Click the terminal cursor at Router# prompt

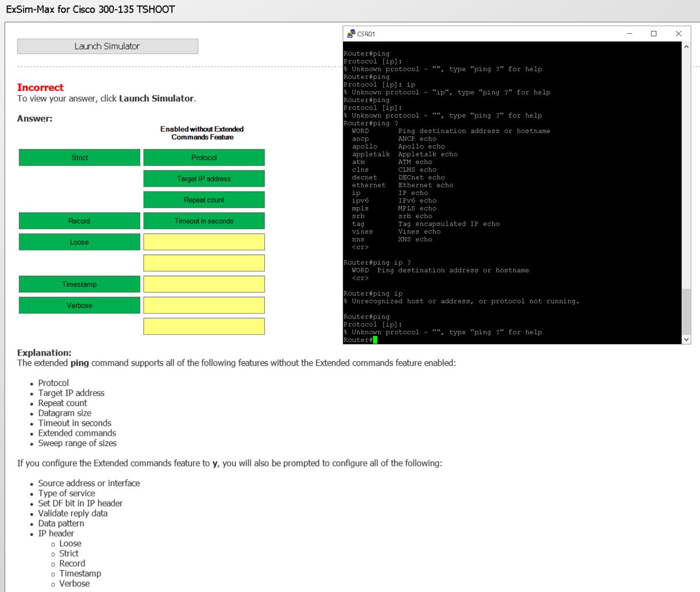click(375, 339)
